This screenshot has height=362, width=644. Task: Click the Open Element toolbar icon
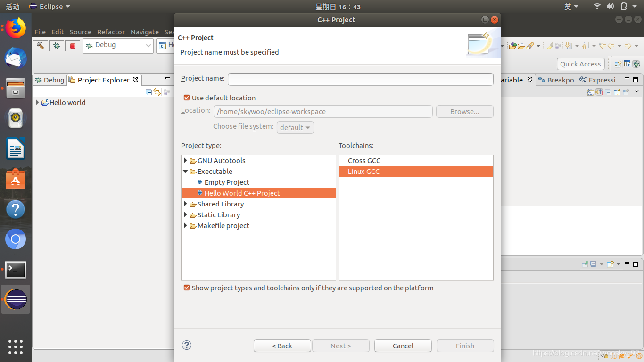point(513,46)
